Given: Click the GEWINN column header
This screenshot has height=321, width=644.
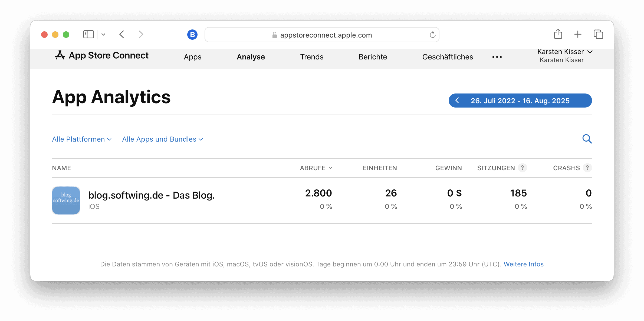Looking at the screenshot, I should tap(448, 168).
